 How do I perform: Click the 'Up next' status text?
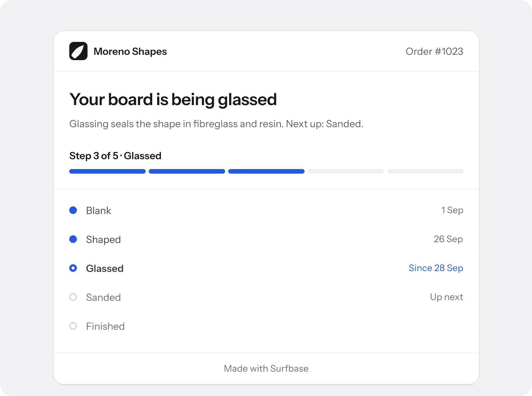446,297
